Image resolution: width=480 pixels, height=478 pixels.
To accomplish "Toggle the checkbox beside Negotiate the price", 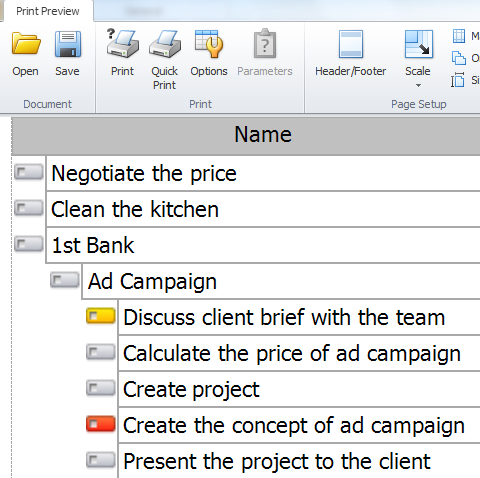I will click(29, 173).
